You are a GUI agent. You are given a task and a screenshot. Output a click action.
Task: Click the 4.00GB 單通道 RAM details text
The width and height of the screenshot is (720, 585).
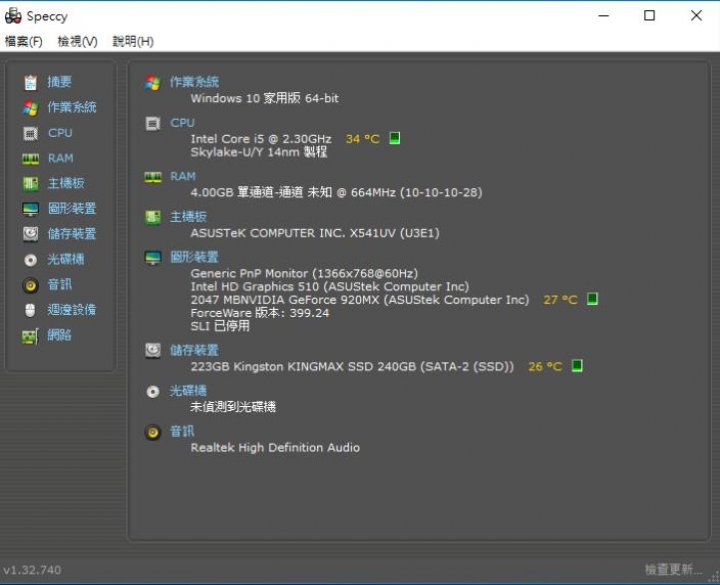[336, 192]
